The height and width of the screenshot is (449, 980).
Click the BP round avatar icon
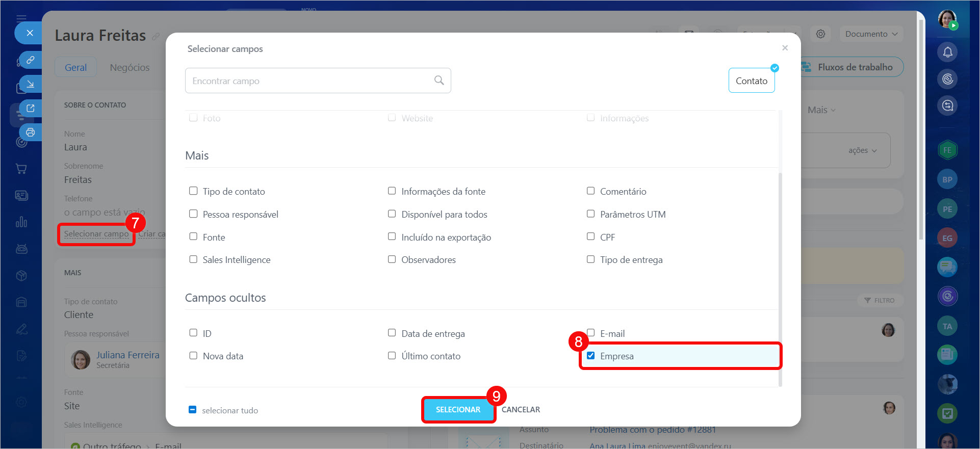click(x=947, y=179)
